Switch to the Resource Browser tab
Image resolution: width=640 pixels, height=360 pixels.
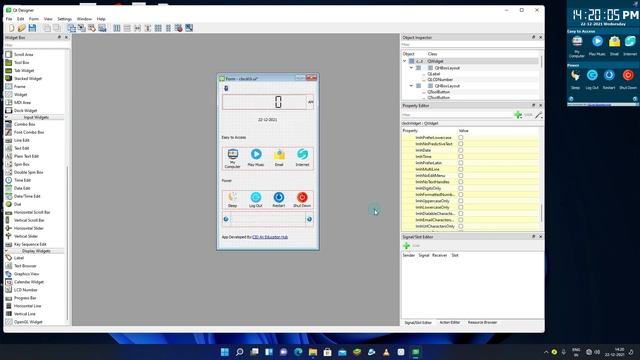482,322
